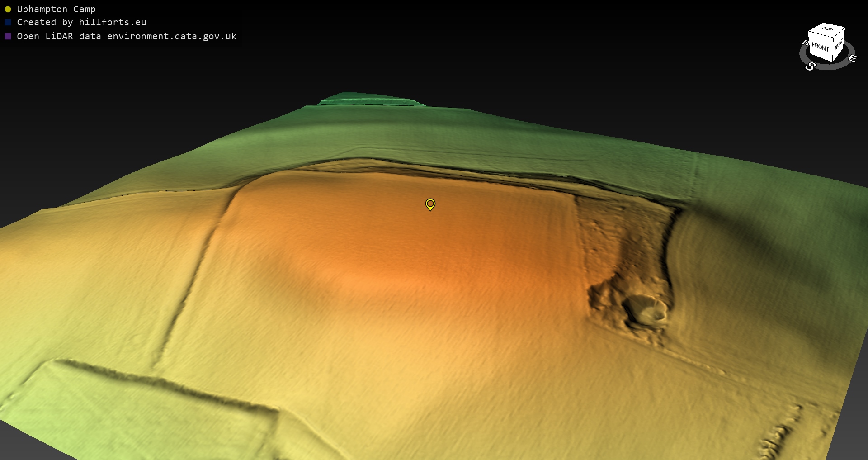Rotate view using the E compass letter
This screenshot has height=460, width=868.
coord(853,58)
